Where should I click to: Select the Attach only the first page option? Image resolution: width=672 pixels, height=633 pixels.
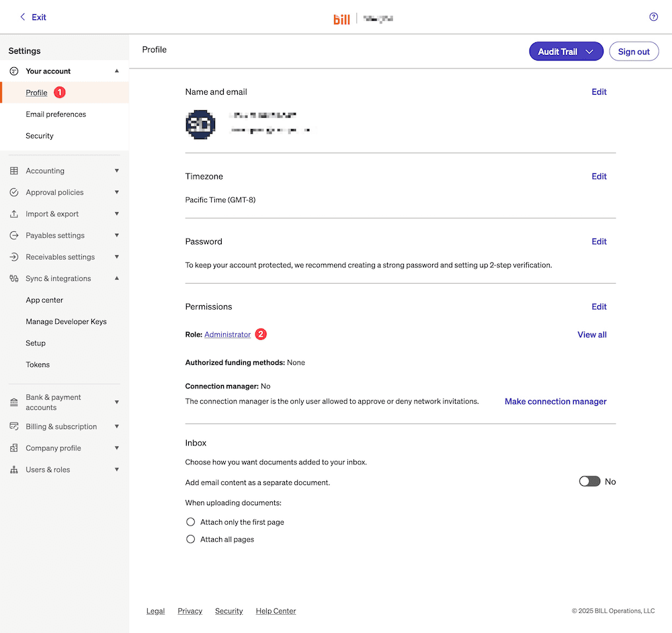(190, 521)
